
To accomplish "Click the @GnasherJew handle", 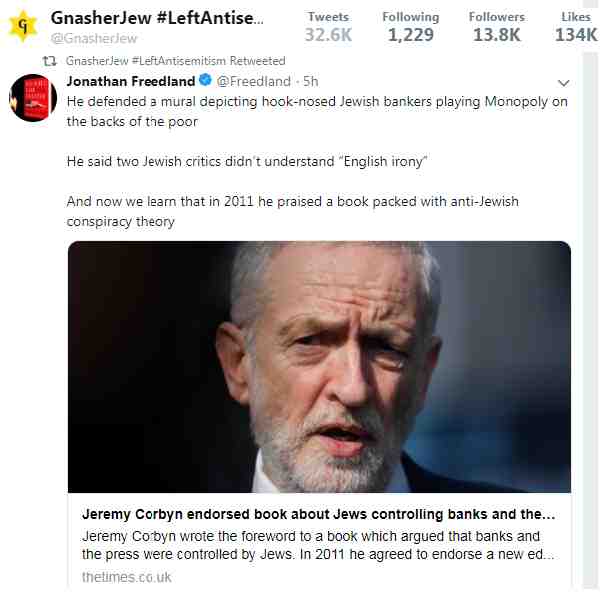I will pos(94,38).
